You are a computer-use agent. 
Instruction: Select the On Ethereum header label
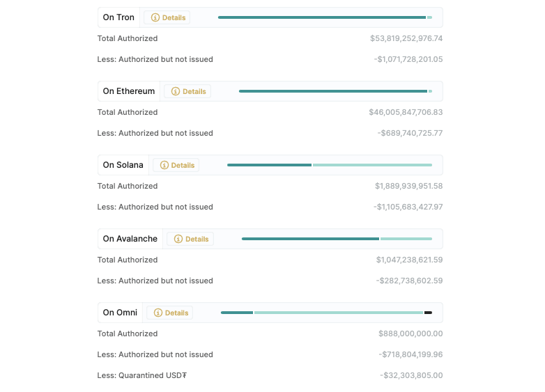pos(129,91)
